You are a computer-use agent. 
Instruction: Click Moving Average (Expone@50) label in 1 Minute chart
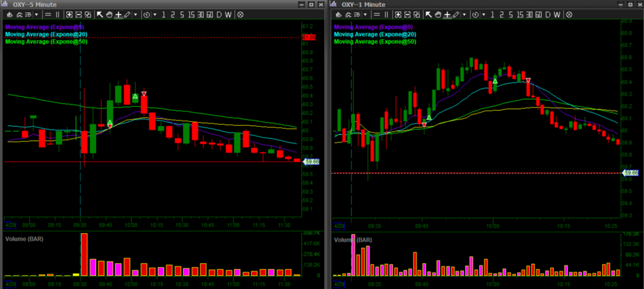[374, 41]
